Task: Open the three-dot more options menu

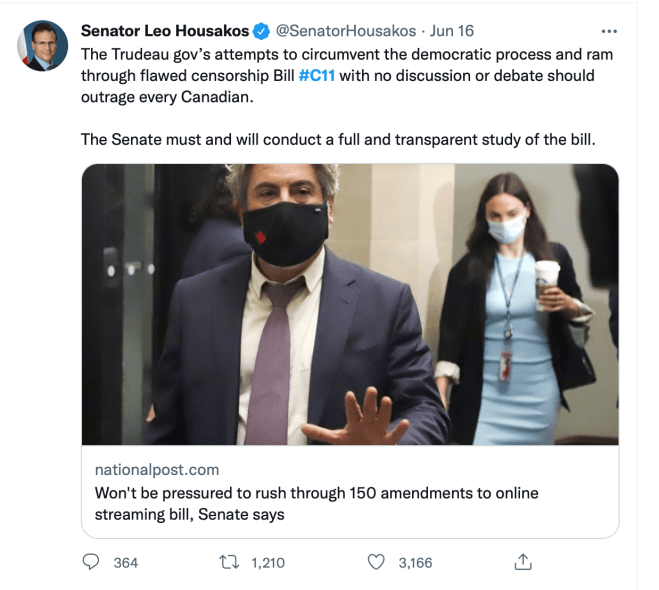Action: 609,31
